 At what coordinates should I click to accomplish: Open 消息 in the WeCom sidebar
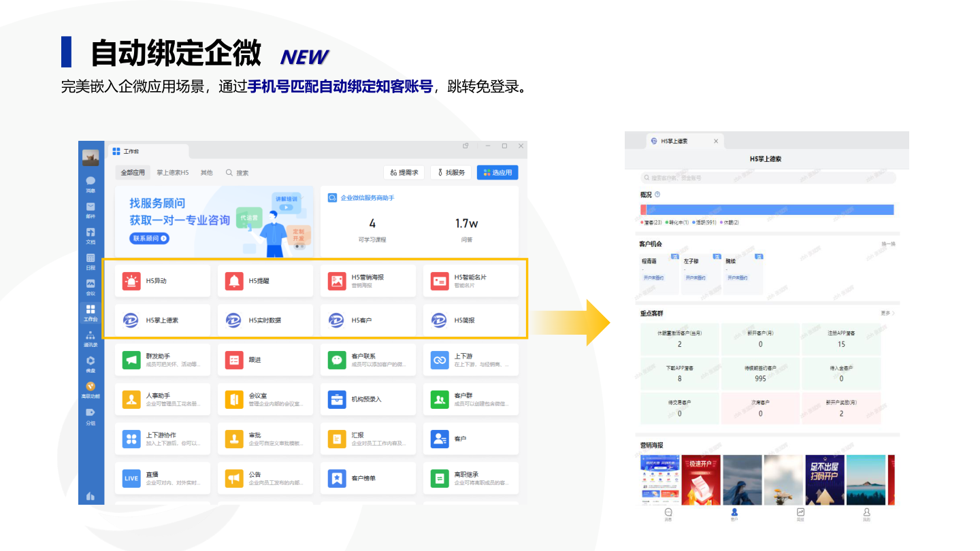[91, 184]
